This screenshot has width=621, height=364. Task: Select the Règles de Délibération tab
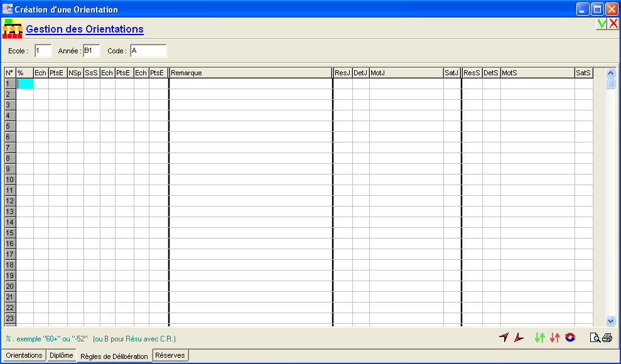click(114, 356)
